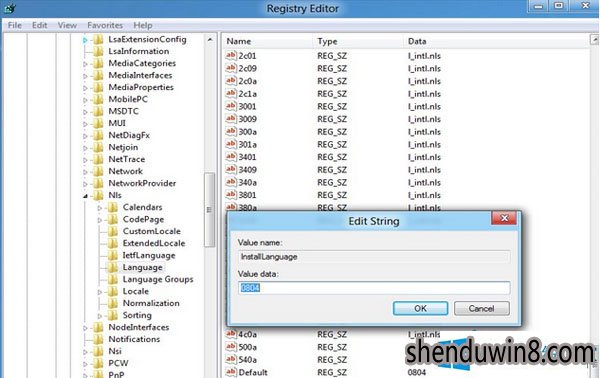Expand the NetDiagFx key
This screenshot has width=600, height=378.
(x=85, y=136)
